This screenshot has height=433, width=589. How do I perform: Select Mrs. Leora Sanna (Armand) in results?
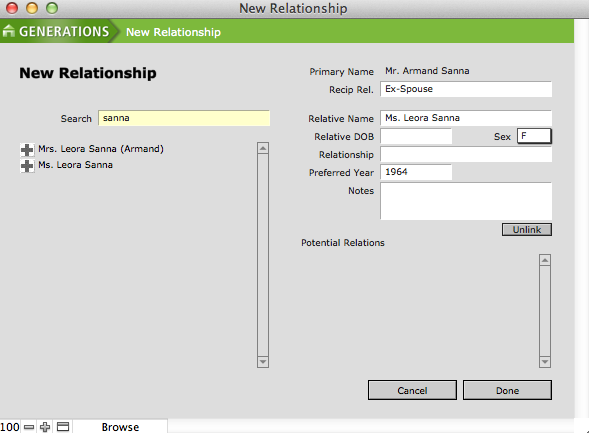101,149
